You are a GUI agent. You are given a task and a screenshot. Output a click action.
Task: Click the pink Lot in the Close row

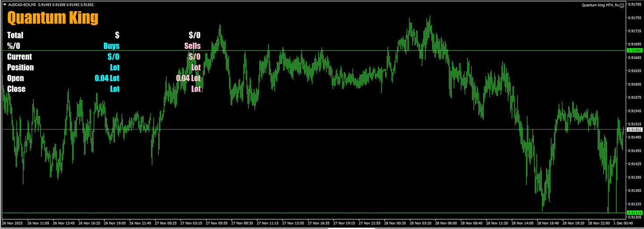196,89
